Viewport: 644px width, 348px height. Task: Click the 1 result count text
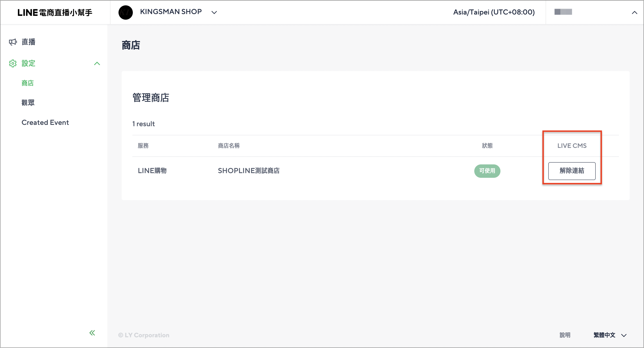(x=144, y=124)
